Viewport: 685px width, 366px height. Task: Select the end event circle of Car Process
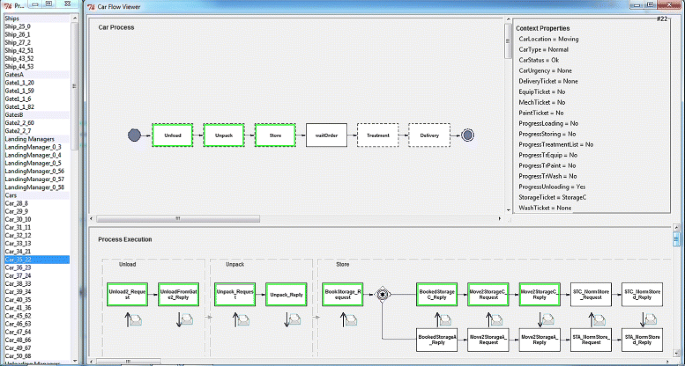point(467,135)
